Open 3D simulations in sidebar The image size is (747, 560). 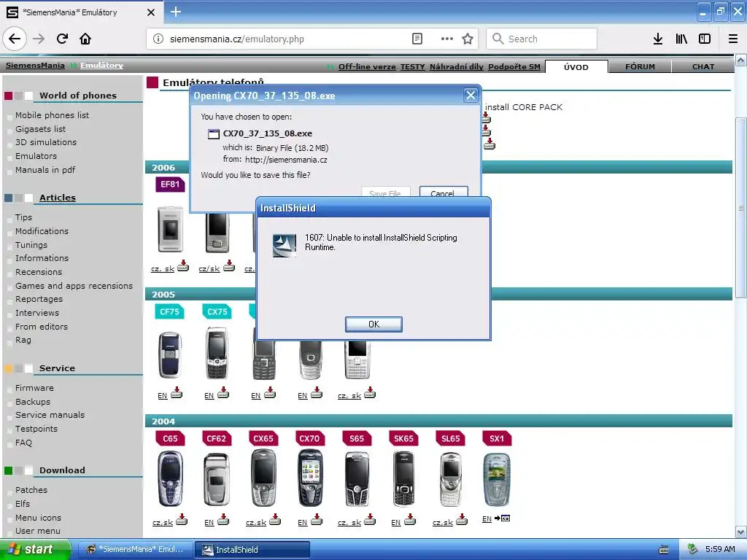point(46,142)
